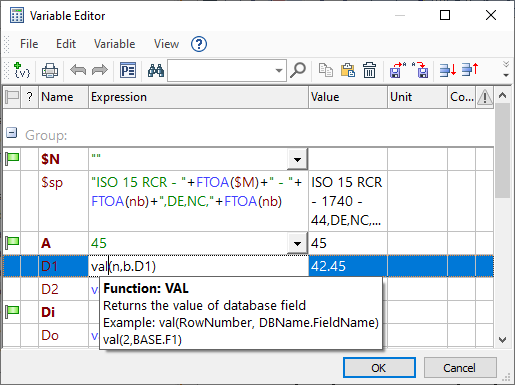Image resolution: width=515 pixels, height=385 pixels.
Task: Select the $sp variable name
Action: point(52,183)
